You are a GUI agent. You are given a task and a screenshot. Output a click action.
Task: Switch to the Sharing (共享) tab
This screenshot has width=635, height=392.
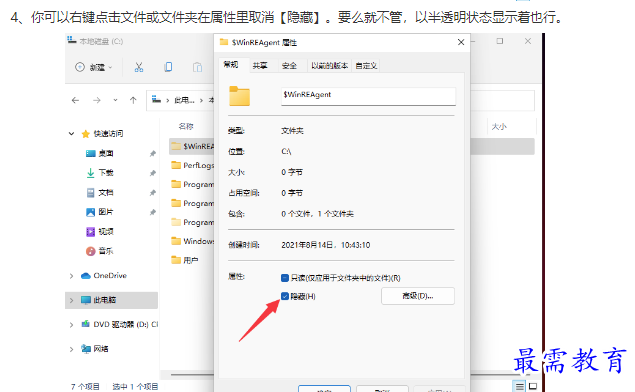coord(260,66)
